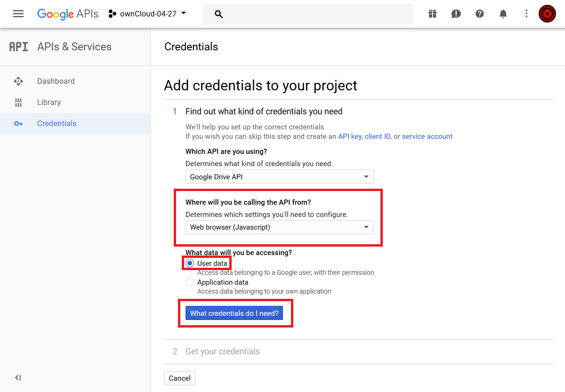Open the navigation hamburger menu
Viewport: 565px width, 392px height.
click(18, 14)
